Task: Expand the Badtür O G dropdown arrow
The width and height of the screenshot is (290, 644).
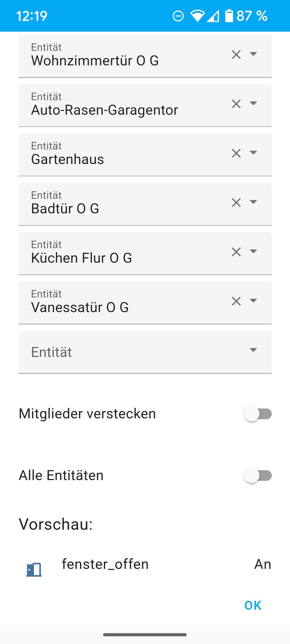Action: (253, 202)
